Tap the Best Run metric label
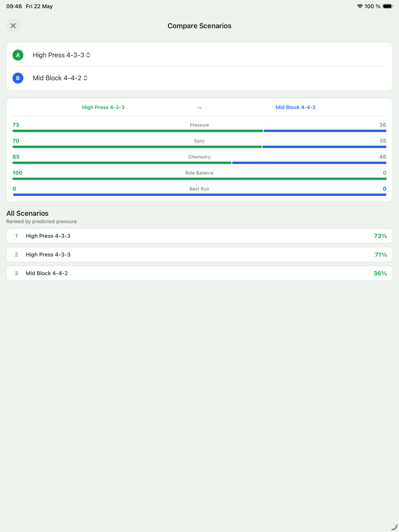 pos(199,189)
